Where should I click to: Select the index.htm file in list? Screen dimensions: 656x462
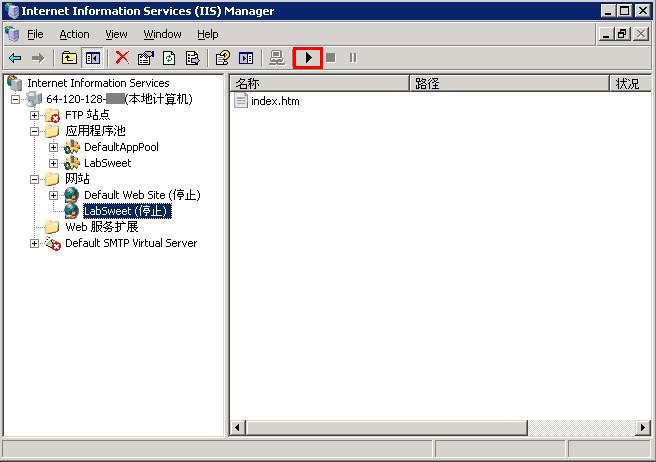point(274,101)
